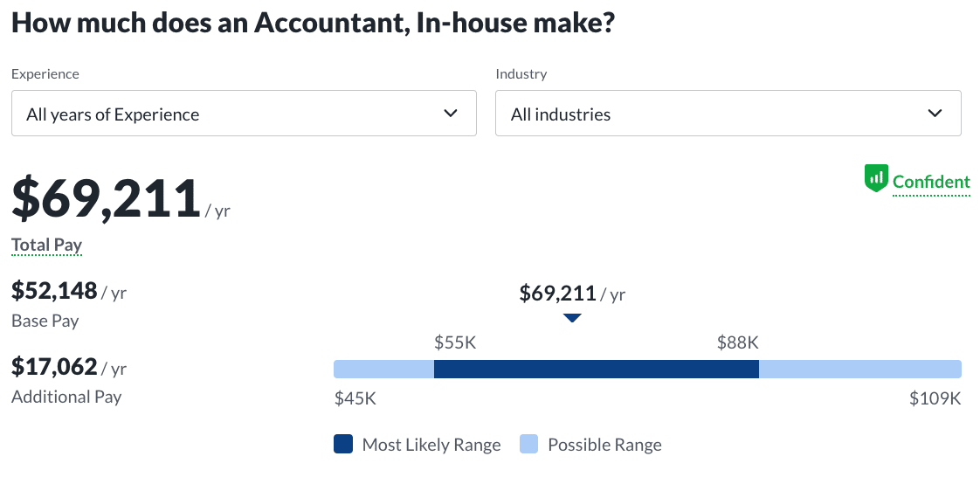The width and height of the screenshot is (980, 477).
Task: Click the light blue Possible Range swatch
Action: point(528,445)
